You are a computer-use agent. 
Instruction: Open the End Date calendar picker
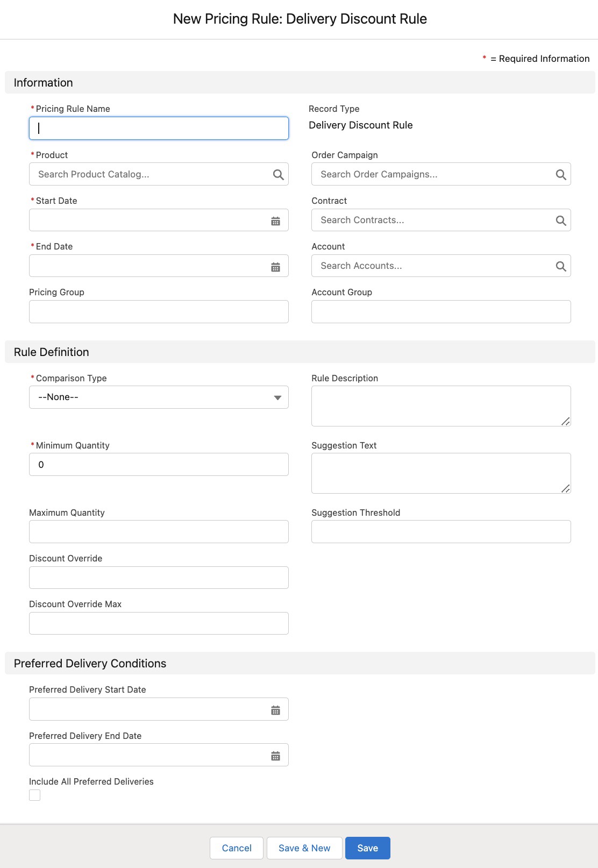tap(275, 267)
